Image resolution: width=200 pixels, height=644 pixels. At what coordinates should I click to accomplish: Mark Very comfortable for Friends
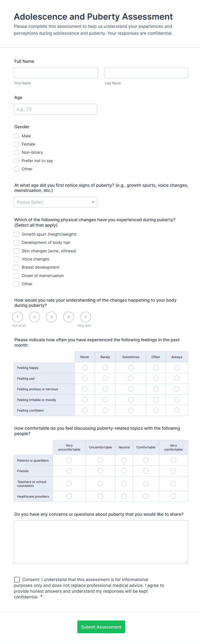(173, 471)
